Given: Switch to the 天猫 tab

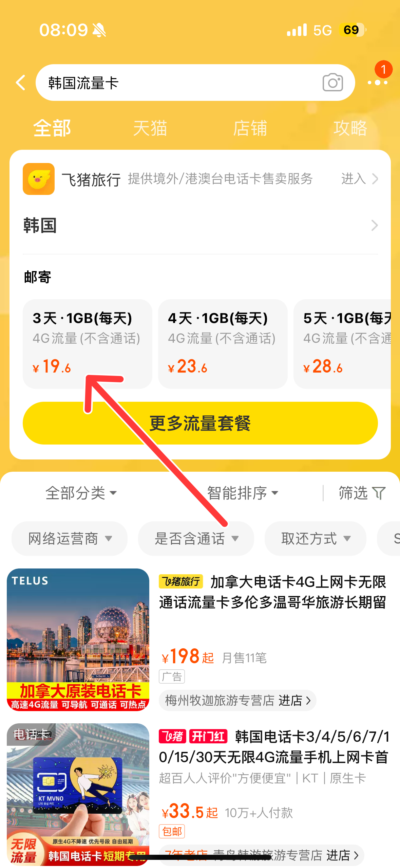Looking at the screenshot, I should tap(150, 128).
